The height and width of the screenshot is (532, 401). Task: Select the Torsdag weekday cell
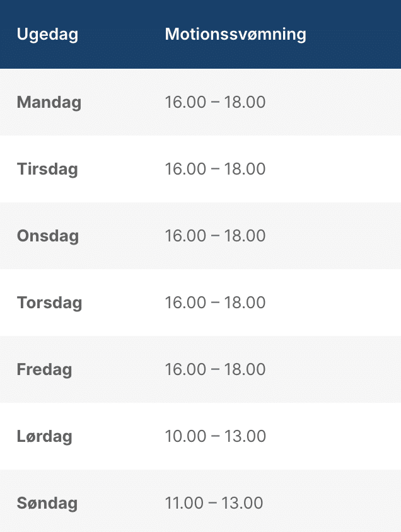[50, 303]
